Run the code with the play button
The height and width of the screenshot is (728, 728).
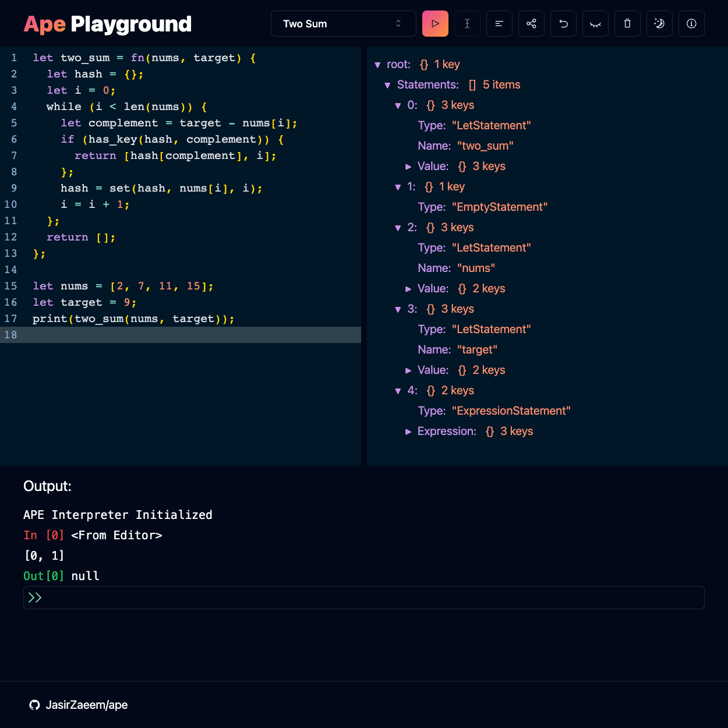tap(435, 24)
